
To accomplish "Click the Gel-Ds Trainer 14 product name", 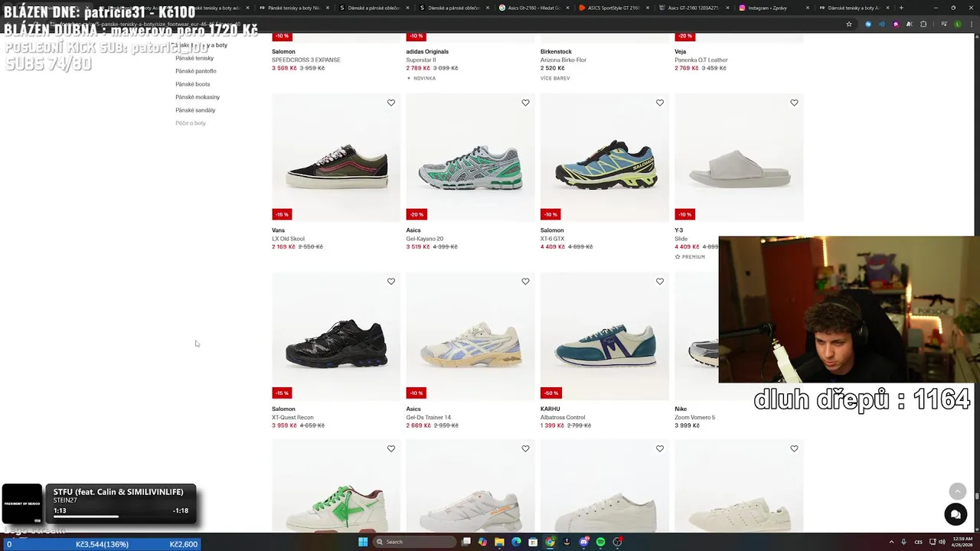I will (x=429, y=417).
